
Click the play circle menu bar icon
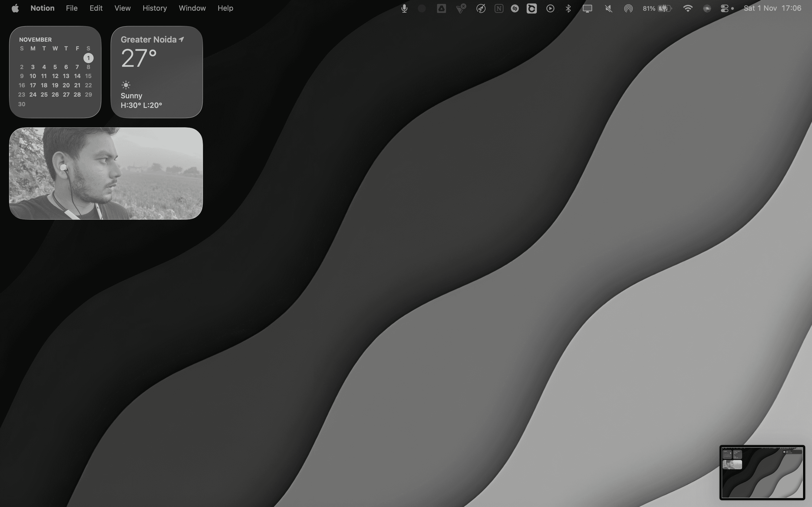pos(550,8)
